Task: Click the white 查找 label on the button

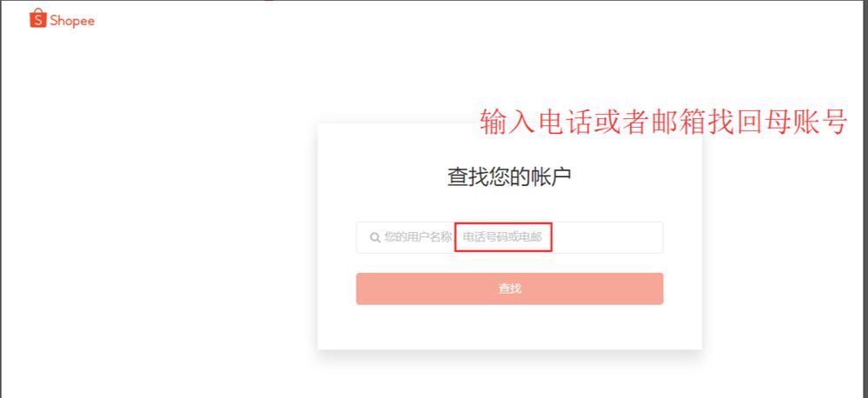Action: pos(509,289)
